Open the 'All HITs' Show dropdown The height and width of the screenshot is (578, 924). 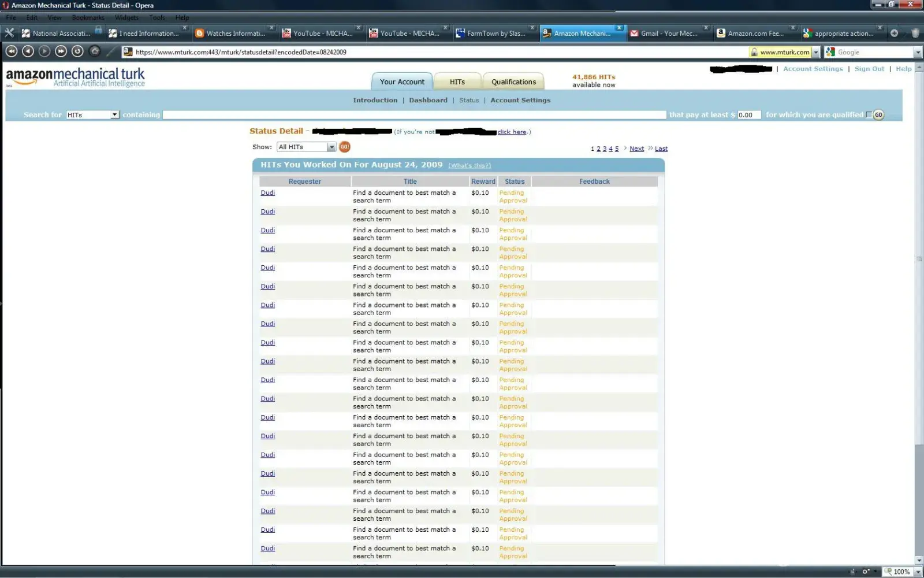click(331, 147)
